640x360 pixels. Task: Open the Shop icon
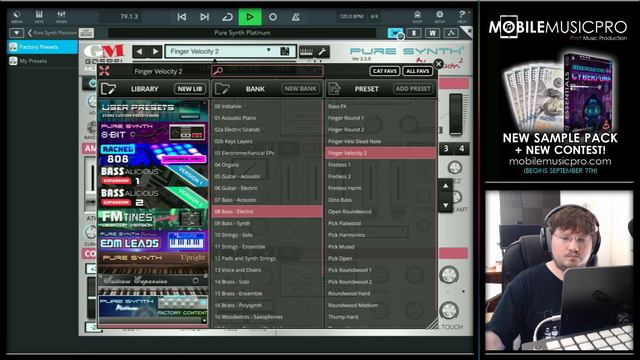click(417, 16)
